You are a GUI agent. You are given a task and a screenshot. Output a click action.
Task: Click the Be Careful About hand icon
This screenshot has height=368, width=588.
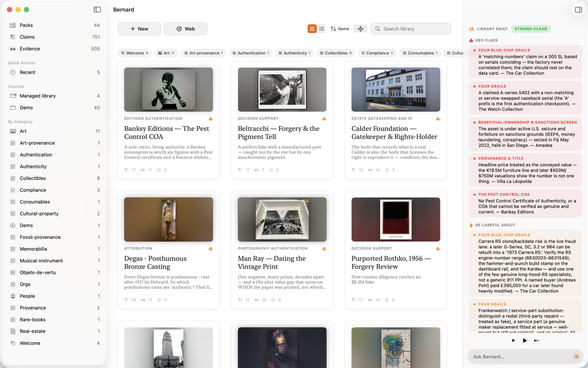[471, 225]
